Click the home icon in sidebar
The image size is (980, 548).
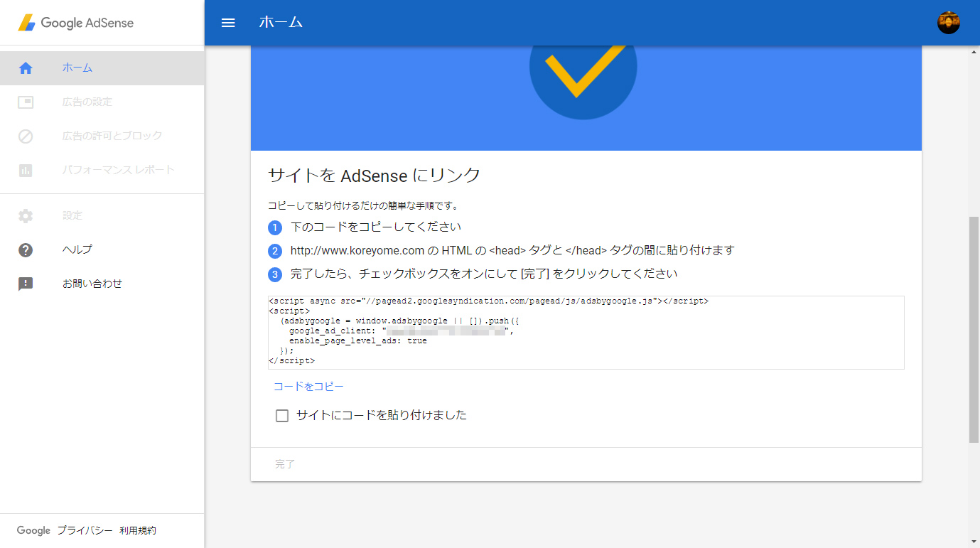click(x=26, y=68)
